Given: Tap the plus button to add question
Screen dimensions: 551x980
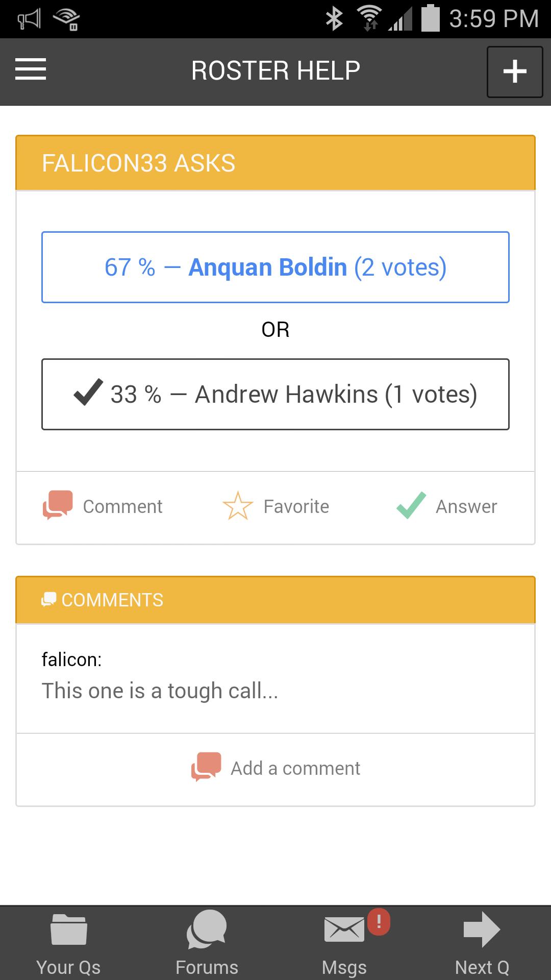Looking at the screenshot, I should click(x=515, y=71).
